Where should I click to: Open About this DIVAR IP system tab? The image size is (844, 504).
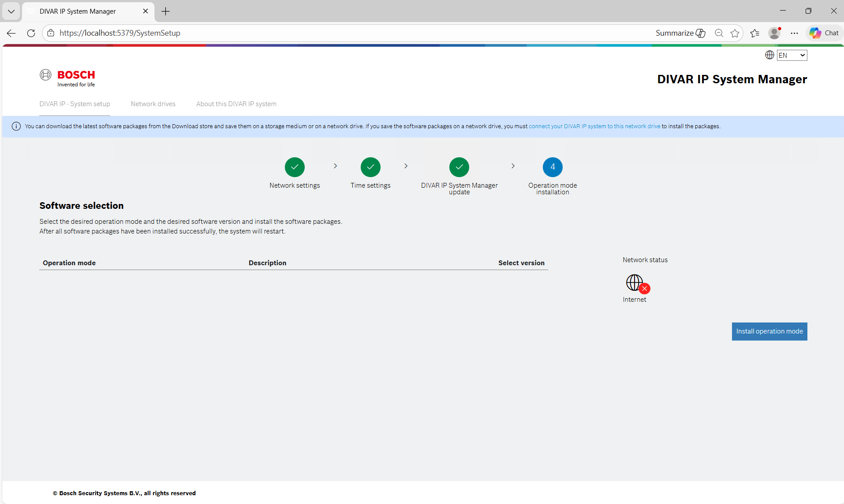pos(236,104)
